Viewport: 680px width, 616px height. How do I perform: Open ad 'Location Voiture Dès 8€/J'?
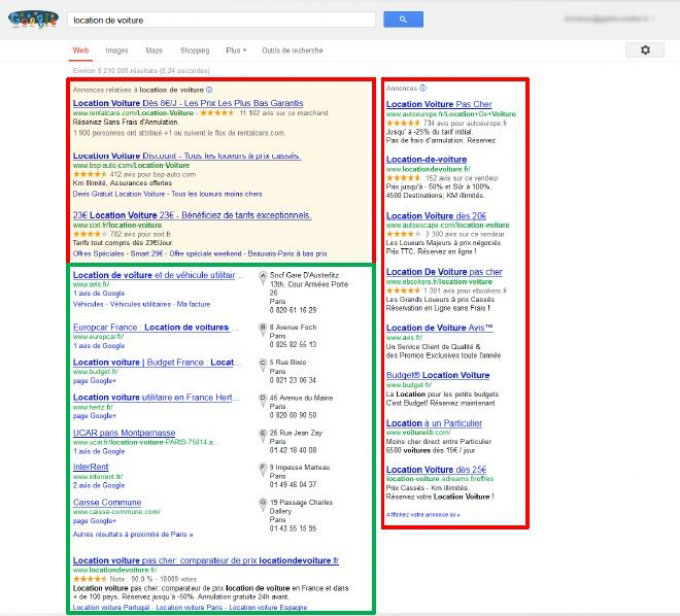(x=188, y=103)
